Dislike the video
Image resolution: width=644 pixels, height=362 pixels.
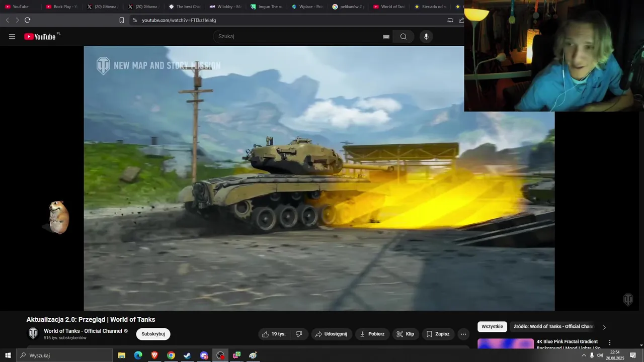tap(299, 334)
